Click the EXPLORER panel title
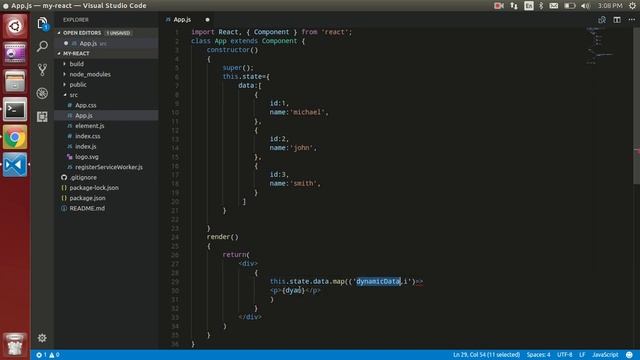This screenshot has height=360, width=640. tap(76, 20)
